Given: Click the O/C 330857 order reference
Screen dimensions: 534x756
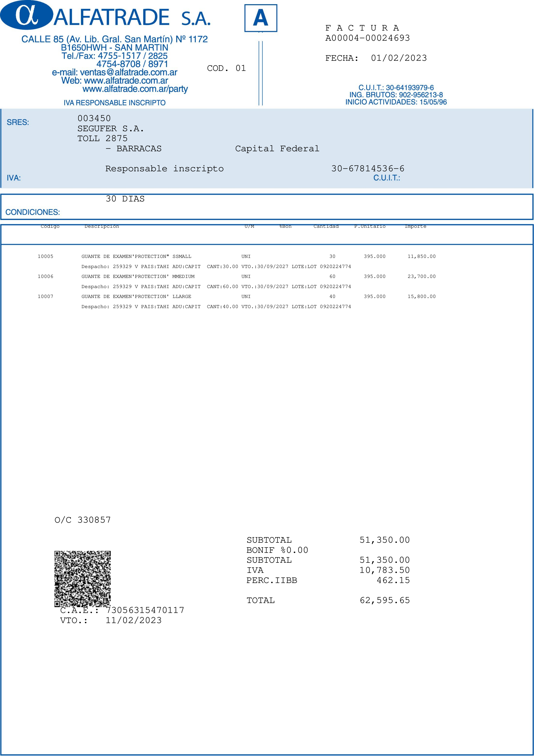Looking at the screenshot, I should tap(83, 520).
